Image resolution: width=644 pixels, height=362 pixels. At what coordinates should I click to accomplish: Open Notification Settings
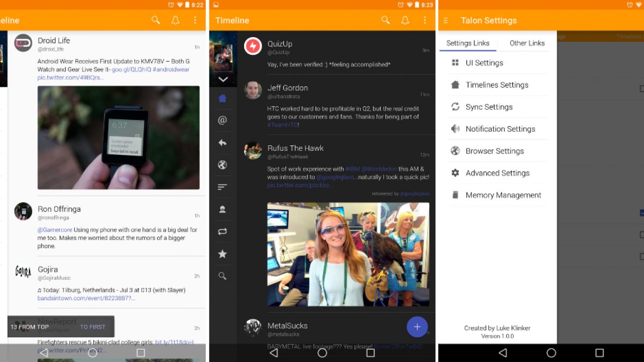click(x=498, y=129)
